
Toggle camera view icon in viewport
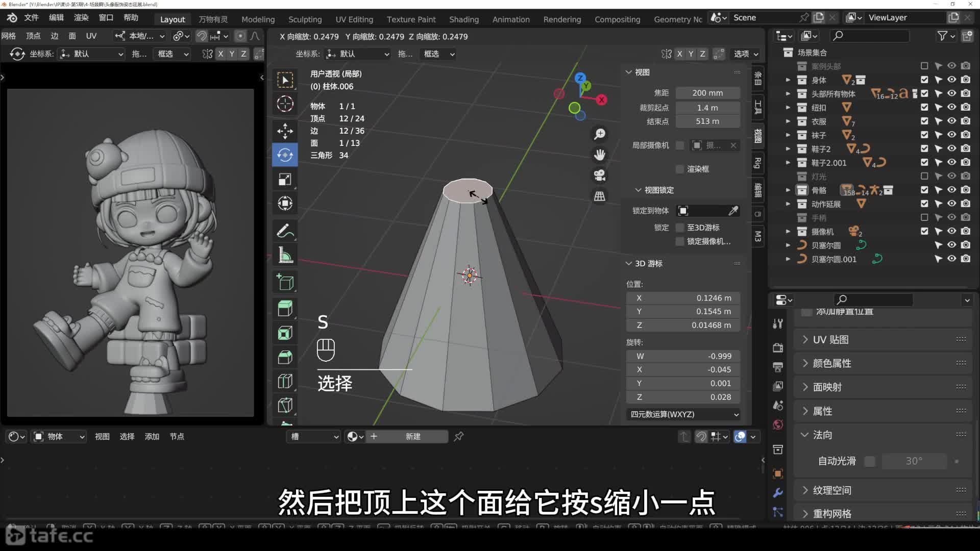point(599,175)
